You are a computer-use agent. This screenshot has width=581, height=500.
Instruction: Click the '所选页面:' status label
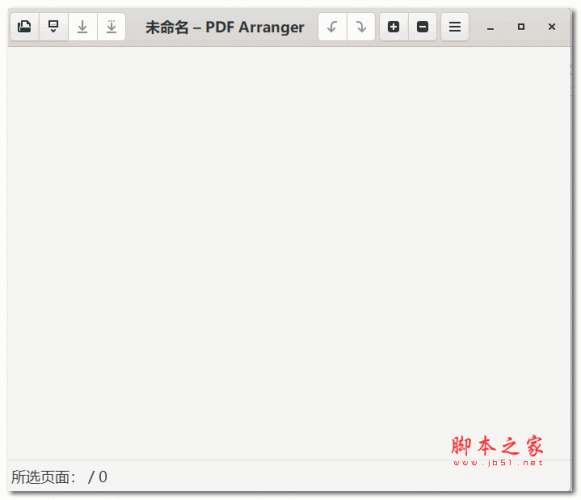44,477
